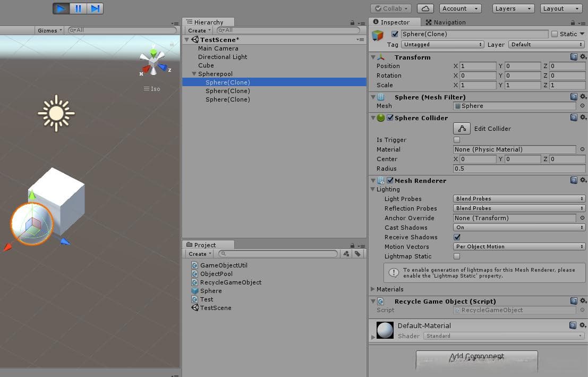
Task: Disable the Sphere Collider component checkbox
Action: point(390,118)
